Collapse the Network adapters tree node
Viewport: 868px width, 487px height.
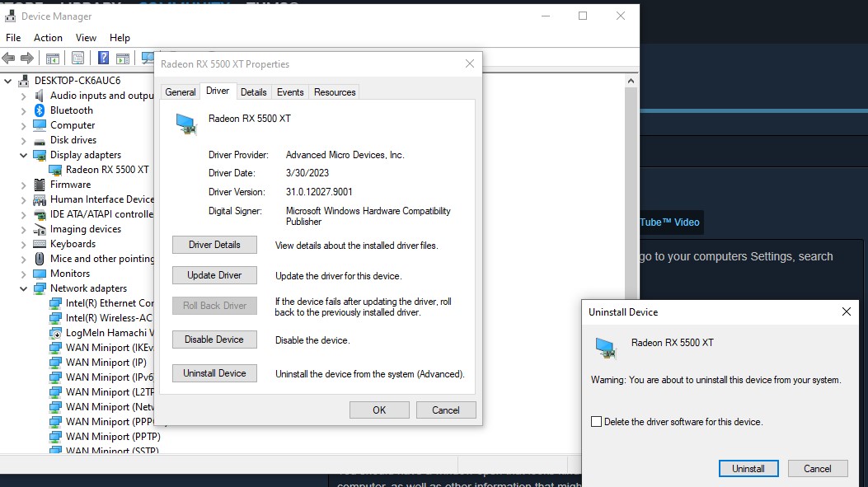(23, 288)
